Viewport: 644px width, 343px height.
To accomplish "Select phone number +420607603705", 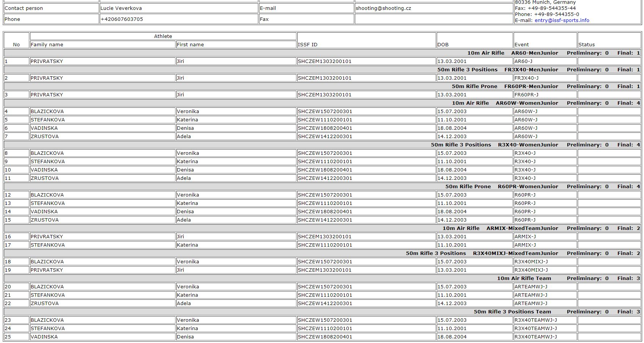I will [122, 19].
